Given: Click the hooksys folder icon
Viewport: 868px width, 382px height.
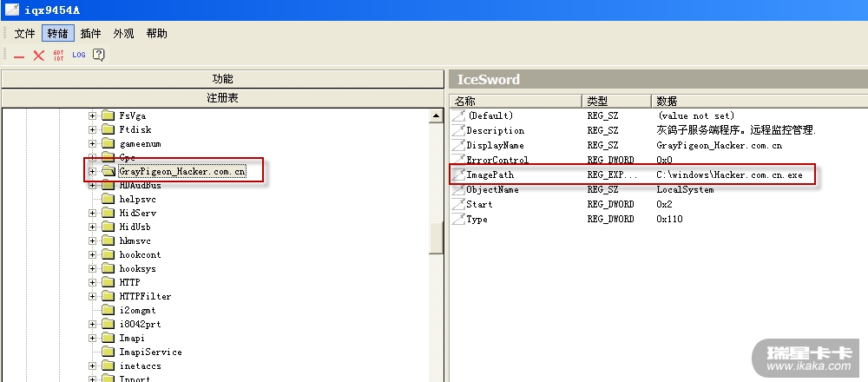Looking at the screenshot, I should (108, 268).
